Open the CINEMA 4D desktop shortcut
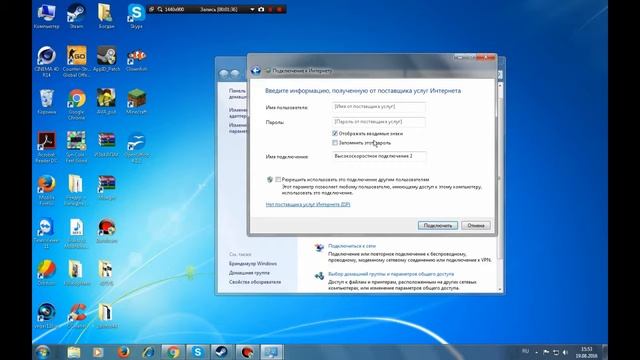Viewport: 640px width, 360px height. [x=47, y=62]
